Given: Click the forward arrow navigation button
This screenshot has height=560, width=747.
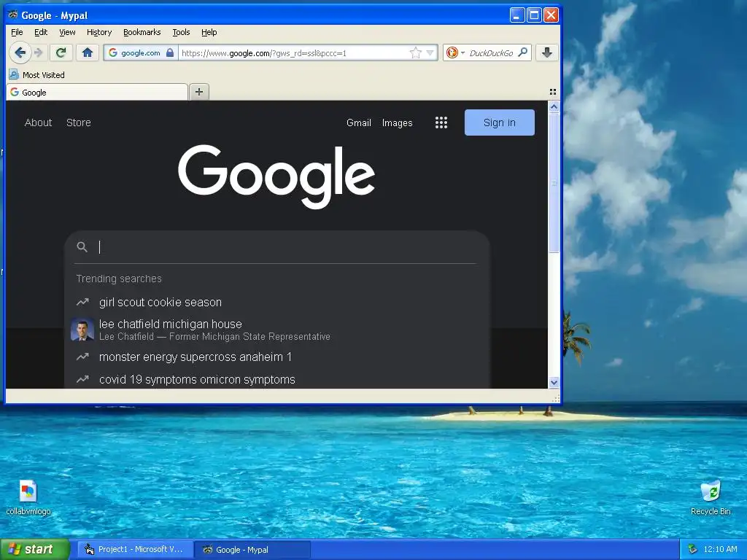Looking at the screenshot, I should (x=39, y=52).
